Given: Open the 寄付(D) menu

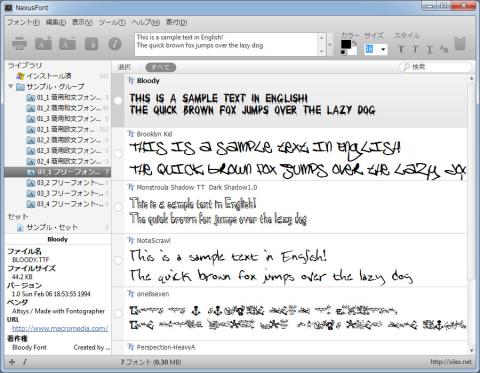Looking at the screenshot, I should click(x=176, y=22).
